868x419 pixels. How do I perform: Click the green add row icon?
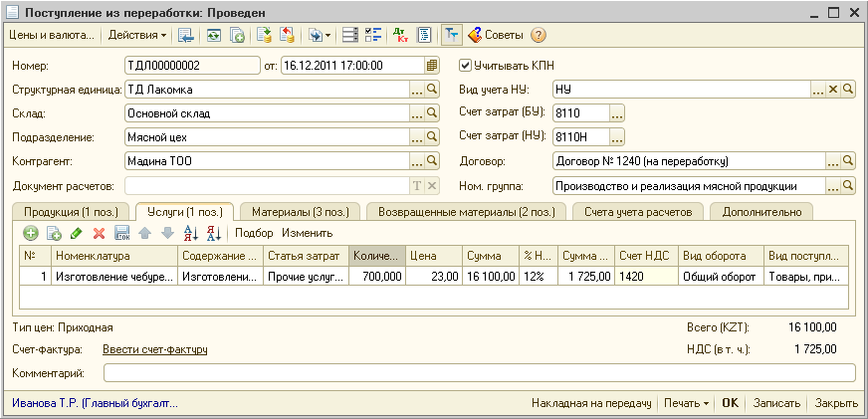(x=31, y=233)
